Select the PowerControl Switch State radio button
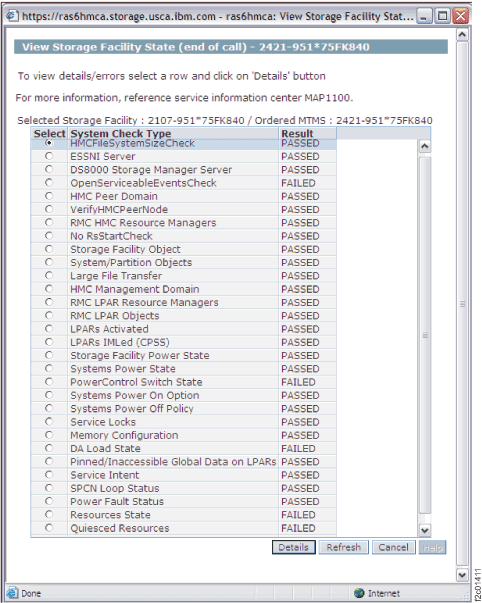 point(49,381)
